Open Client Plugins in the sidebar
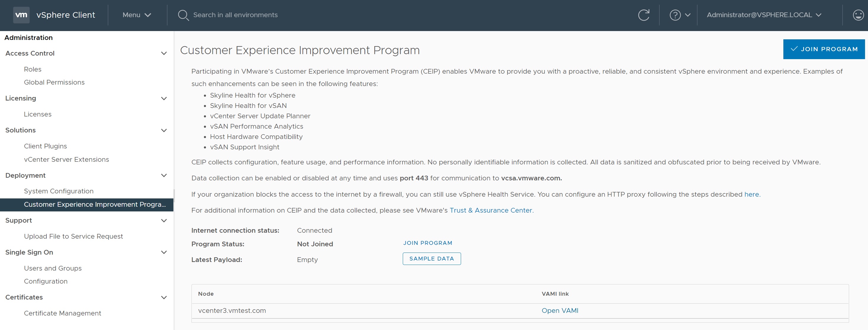This screenshot has height=330, width=868. [46, 146]
